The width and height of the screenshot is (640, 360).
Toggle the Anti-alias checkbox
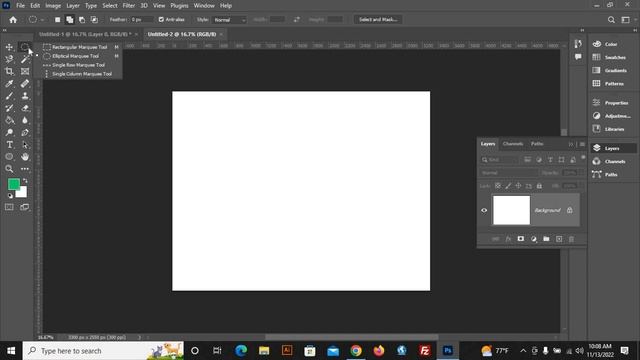coord(161,20)
